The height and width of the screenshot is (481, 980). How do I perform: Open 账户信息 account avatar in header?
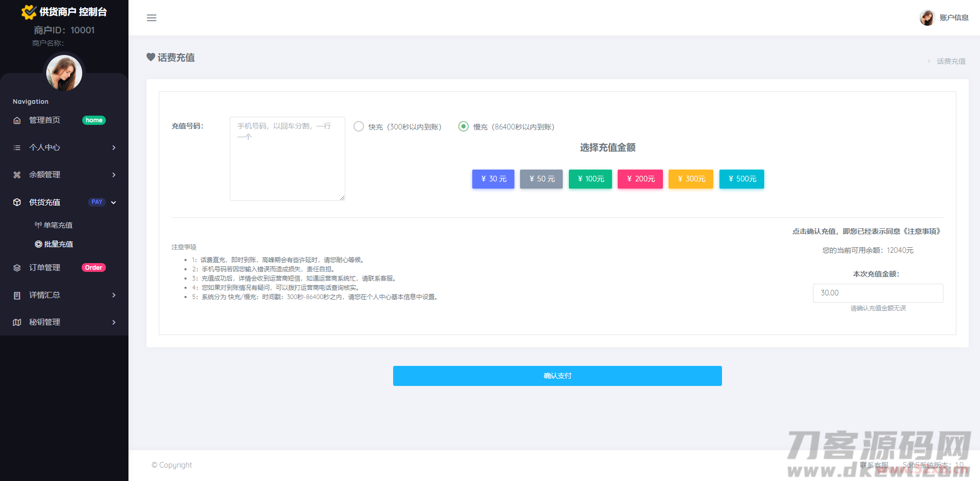(x=927, y=17)
